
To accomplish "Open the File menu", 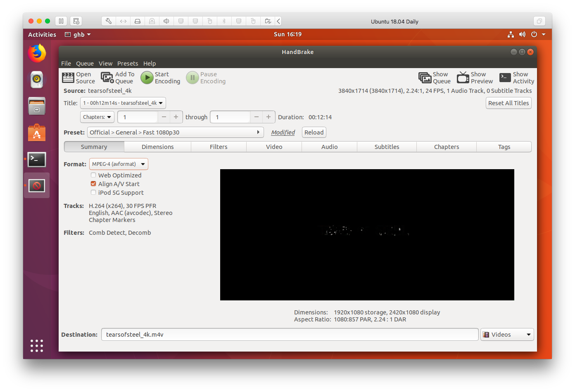I will [66, 64].
